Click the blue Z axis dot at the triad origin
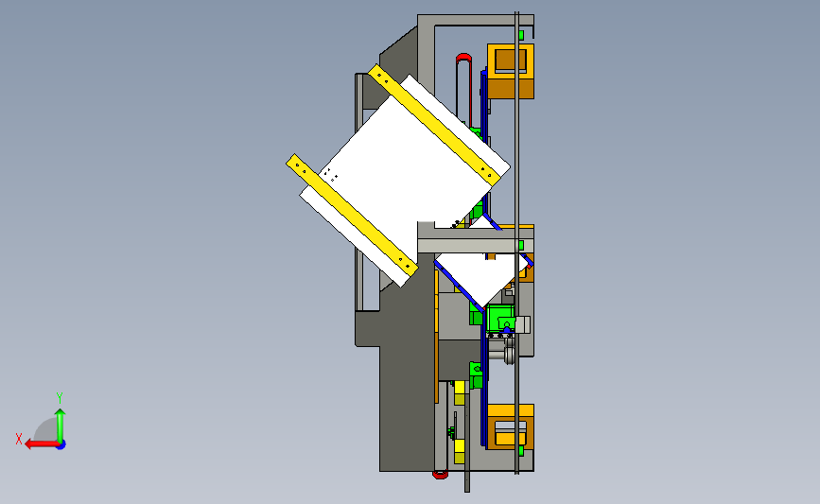Screen dimensions: 820x504 61,445
